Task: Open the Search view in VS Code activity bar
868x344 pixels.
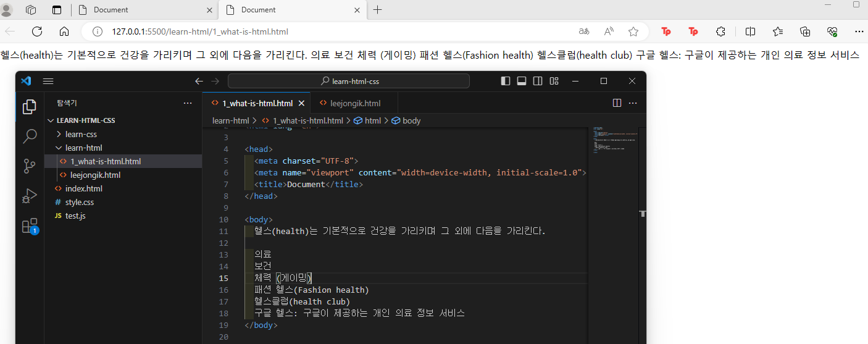Action: (29, 136)
